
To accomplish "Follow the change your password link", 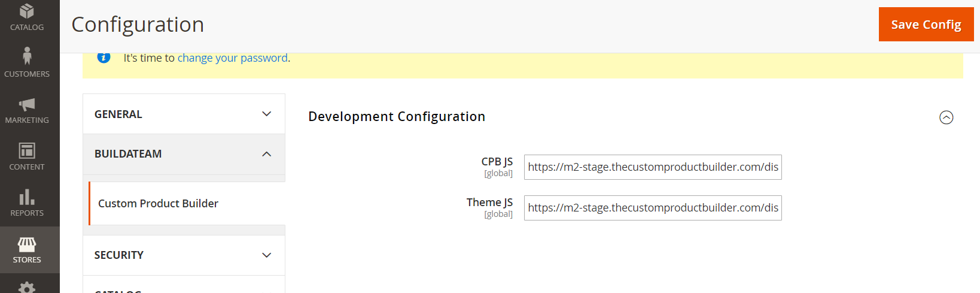I will click(x=233, y=58).
